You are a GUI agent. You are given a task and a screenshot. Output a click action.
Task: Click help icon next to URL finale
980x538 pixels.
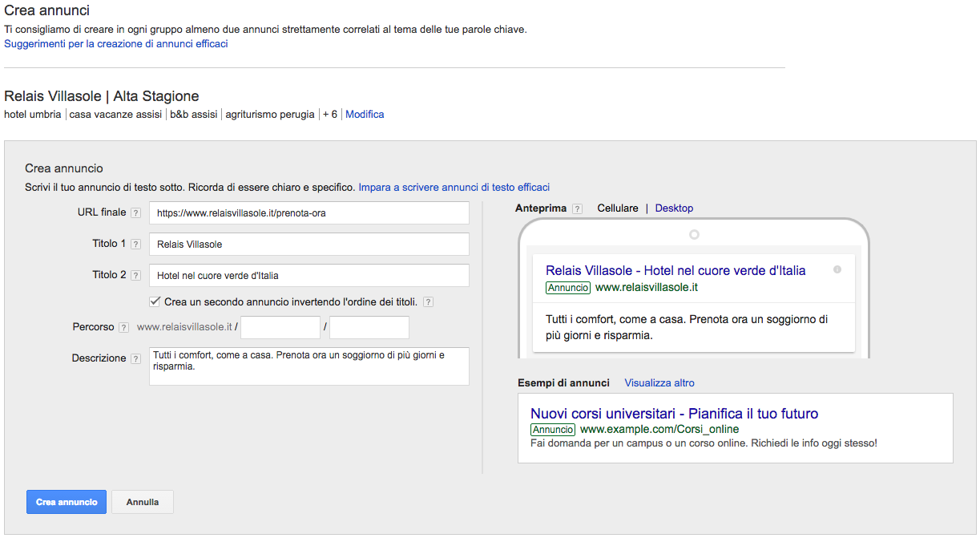tap(135, 213)
